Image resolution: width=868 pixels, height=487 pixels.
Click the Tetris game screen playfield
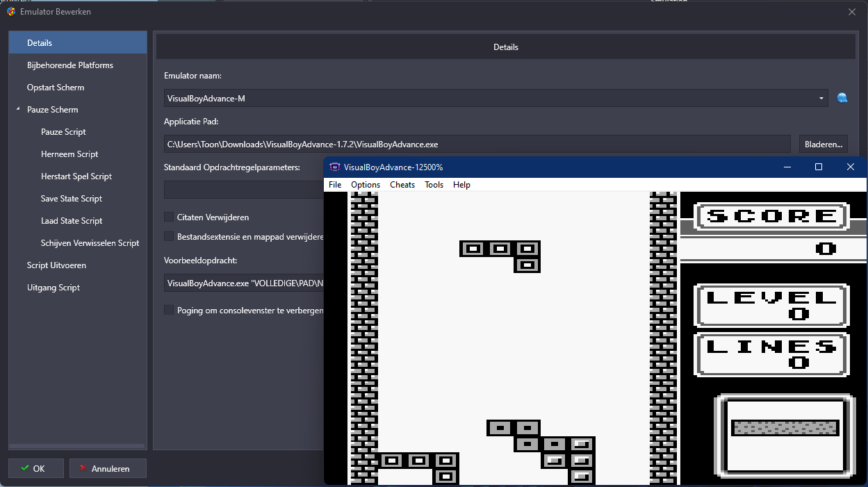[x=514, y=338]
